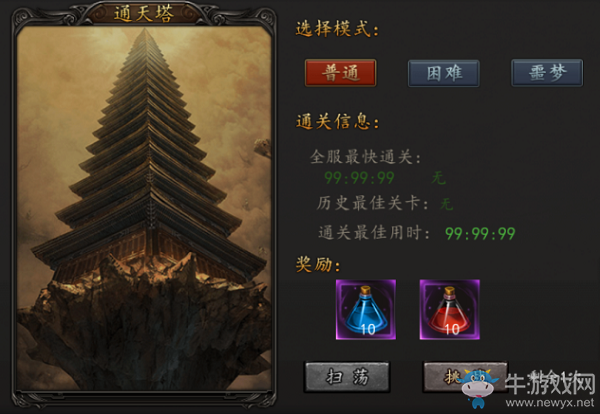Click the 通关最佳用时 best time value
Image resolution: width=600 pixels, height=414 pixels.
point(480,233)
